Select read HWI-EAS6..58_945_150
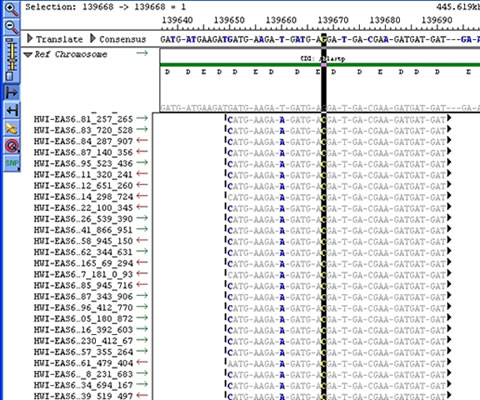 coord(83,241)
